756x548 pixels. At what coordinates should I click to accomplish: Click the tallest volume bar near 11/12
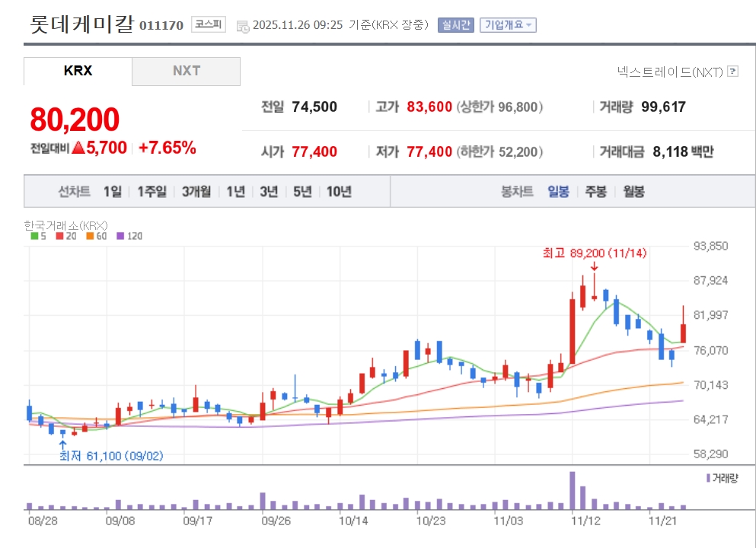click(x=572, y=491)
